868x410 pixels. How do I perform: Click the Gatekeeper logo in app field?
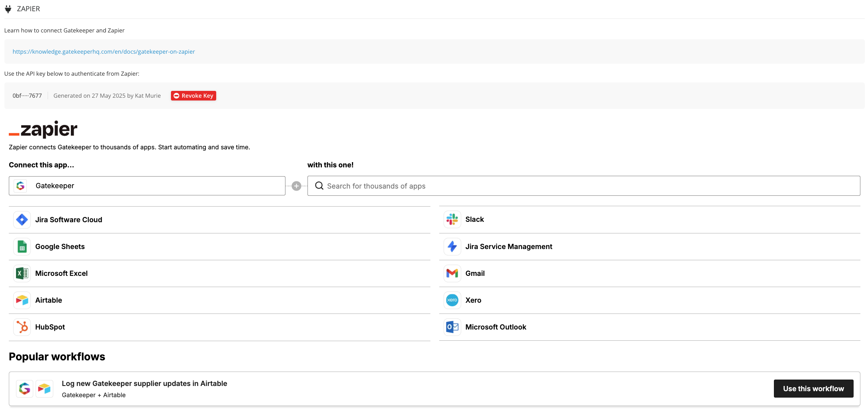20,186
